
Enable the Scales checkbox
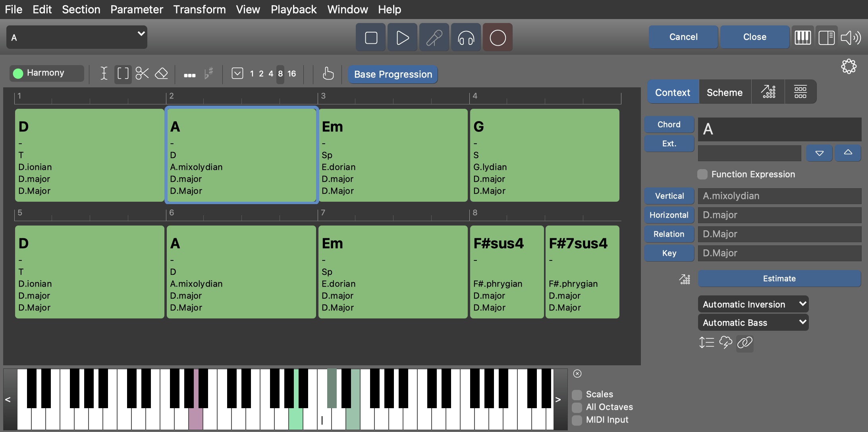[x=577, y=394]
